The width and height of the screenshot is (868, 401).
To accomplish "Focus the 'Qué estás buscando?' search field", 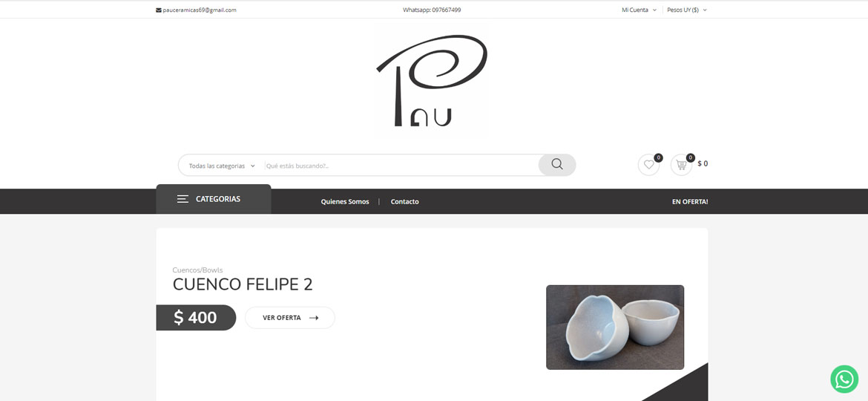I will (401, 166).
